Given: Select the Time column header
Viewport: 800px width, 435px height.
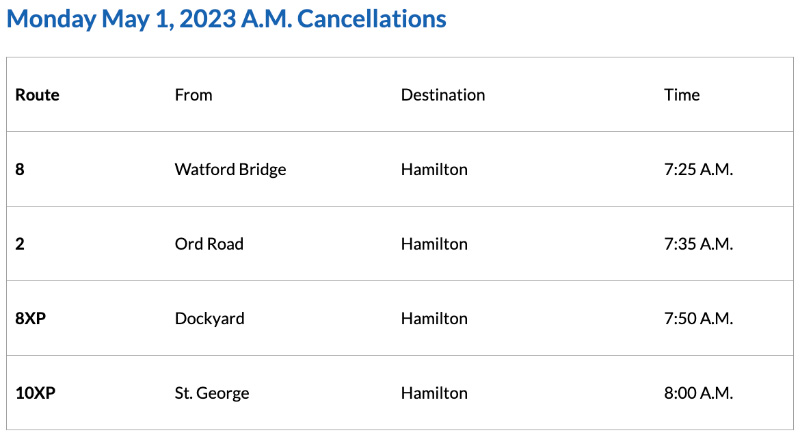Looking at the screenshot, I should click(x=681, y=95).
